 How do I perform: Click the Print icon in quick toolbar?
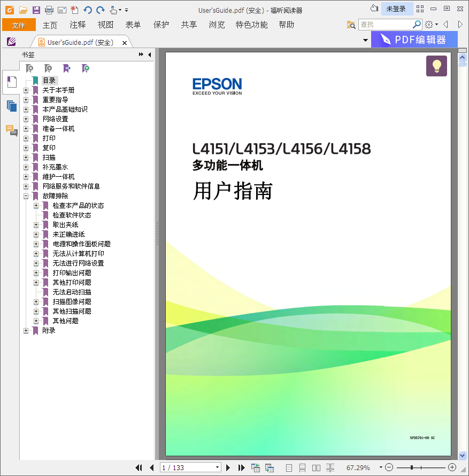[49, 10]
